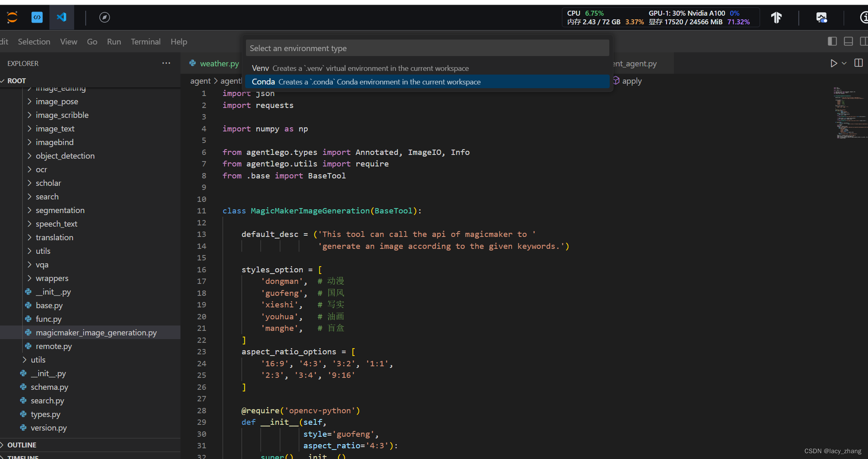Switch to the weather.py tab
Screen dimensions: 868x459
pos(219,63)
